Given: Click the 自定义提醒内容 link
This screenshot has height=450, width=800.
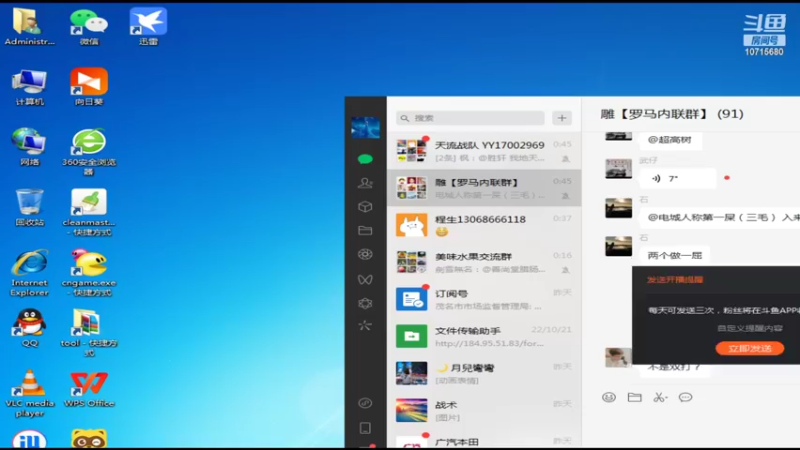Looking at the screenshot, I should (749, 328).
